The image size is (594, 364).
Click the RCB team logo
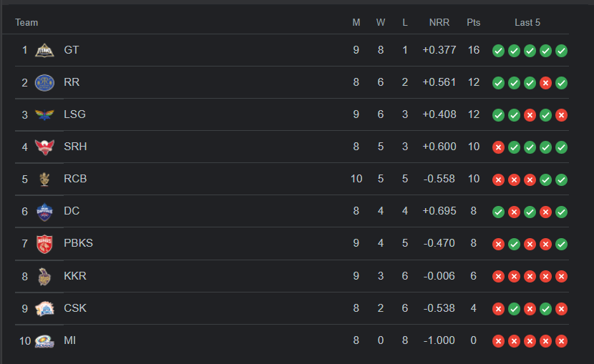tap(45, 179)
